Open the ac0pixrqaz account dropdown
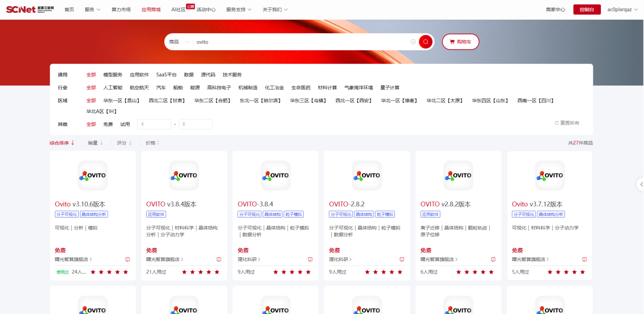644x314 pixels. [622, 10]
